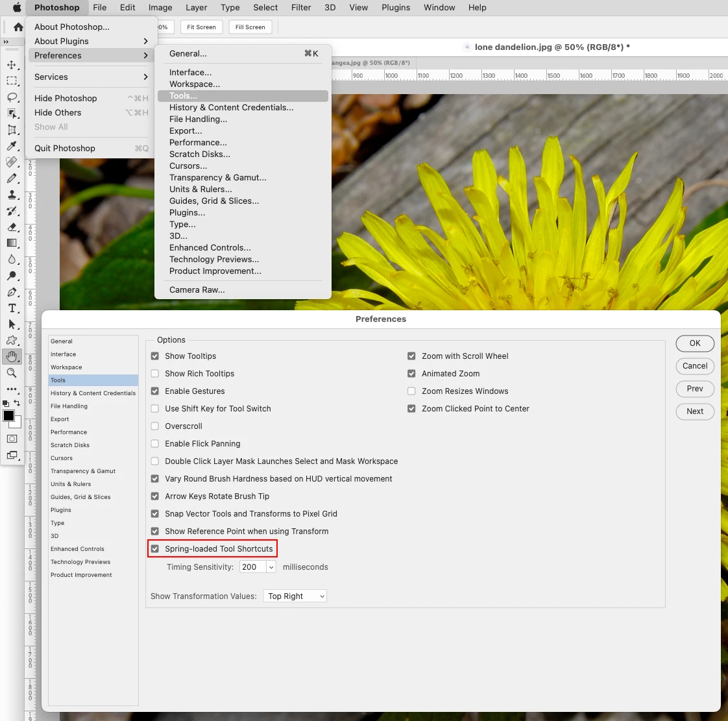The width and height of the screenshot is (728, 721).
Task: Click the white background color swatch
Action: point(18,423)
